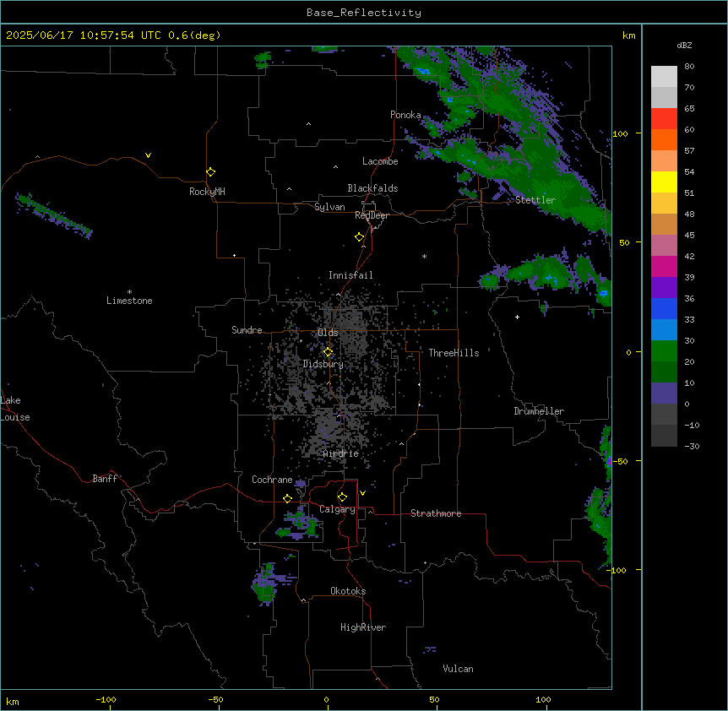
Task: Pick the topmost light gray legend swatch
Action: pyautogui.click(x=664, y=77)
